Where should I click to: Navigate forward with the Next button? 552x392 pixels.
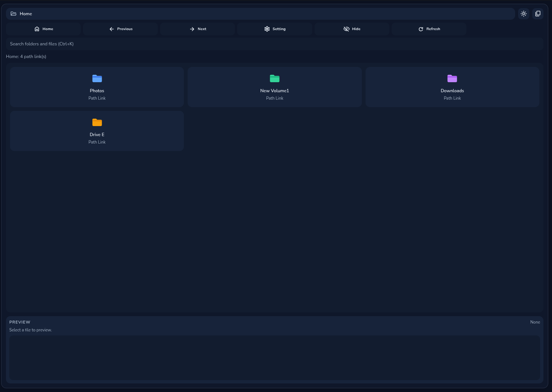[198, 29]
